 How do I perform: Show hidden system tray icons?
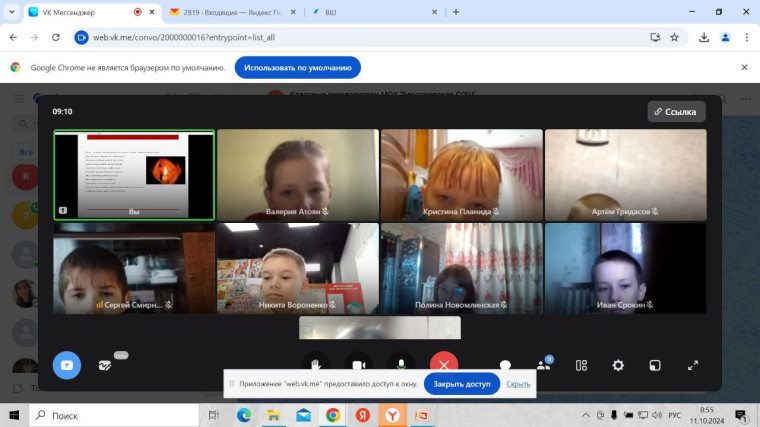click(586, 415)
